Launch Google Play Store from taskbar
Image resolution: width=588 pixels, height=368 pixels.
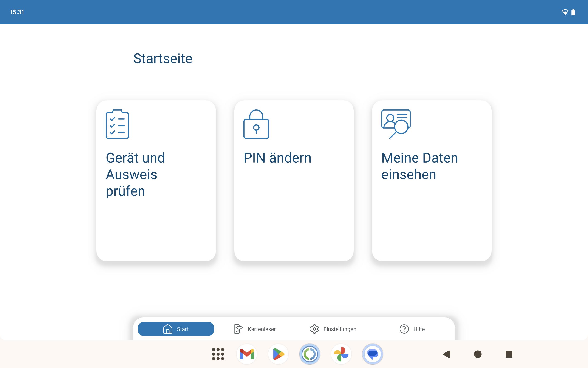pos(278,354)
